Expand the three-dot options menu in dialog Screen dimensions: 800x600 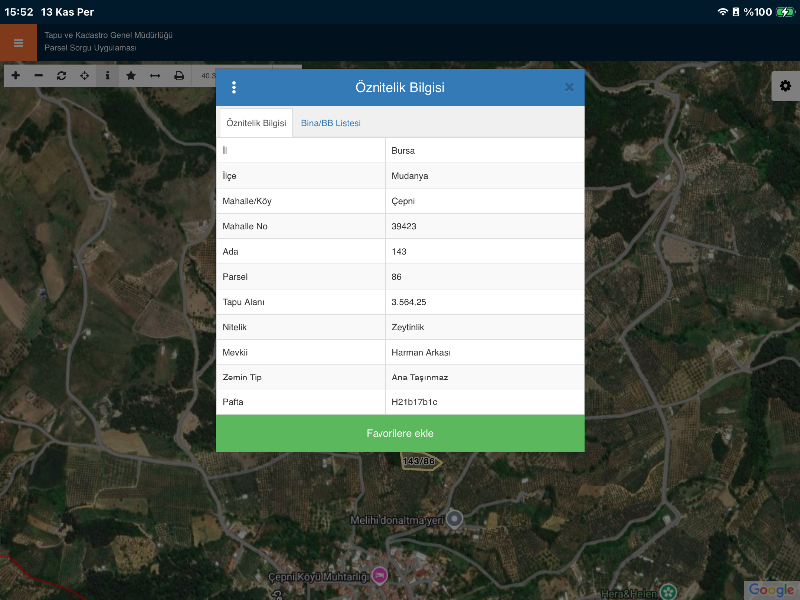(x=234, y=87)
